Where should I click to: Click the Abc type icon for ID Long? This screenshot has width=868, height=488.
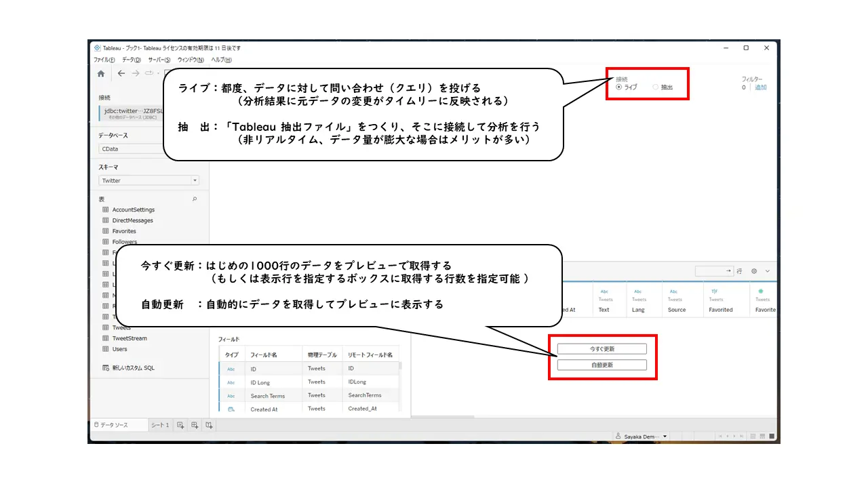pyautogui.click(x=231, y=383)
